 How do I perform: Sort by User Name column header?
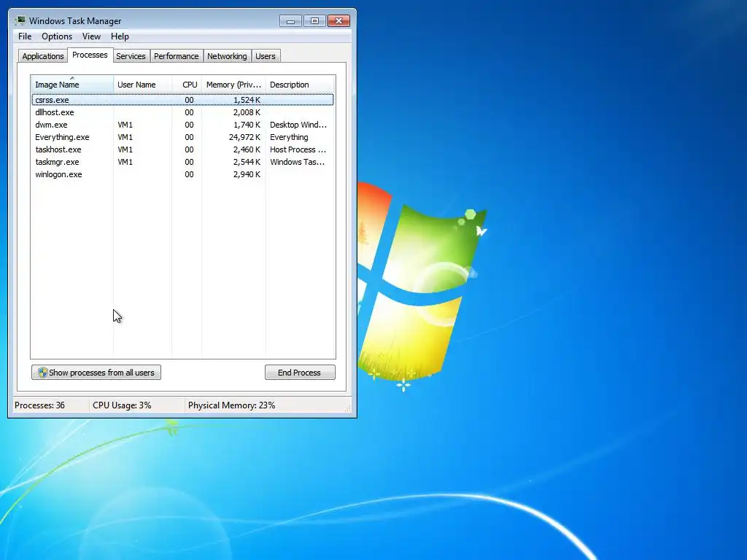142,85
